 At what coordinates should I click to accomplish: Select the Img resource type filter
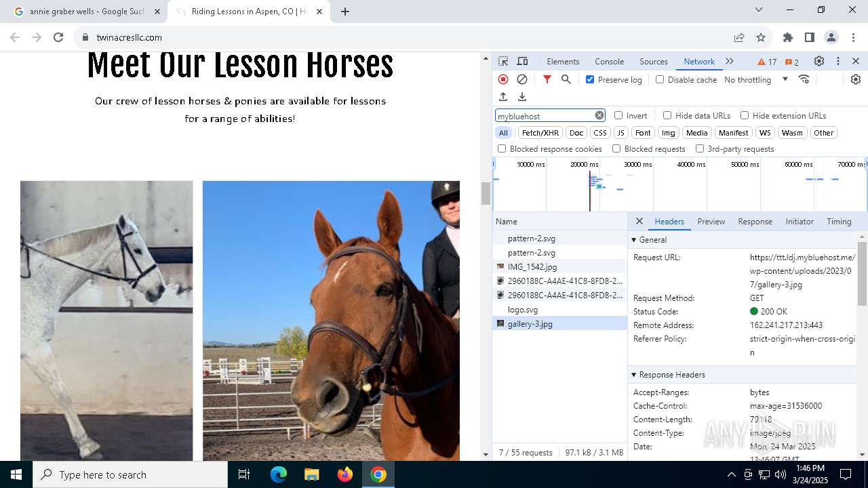(x=669, y=133)
